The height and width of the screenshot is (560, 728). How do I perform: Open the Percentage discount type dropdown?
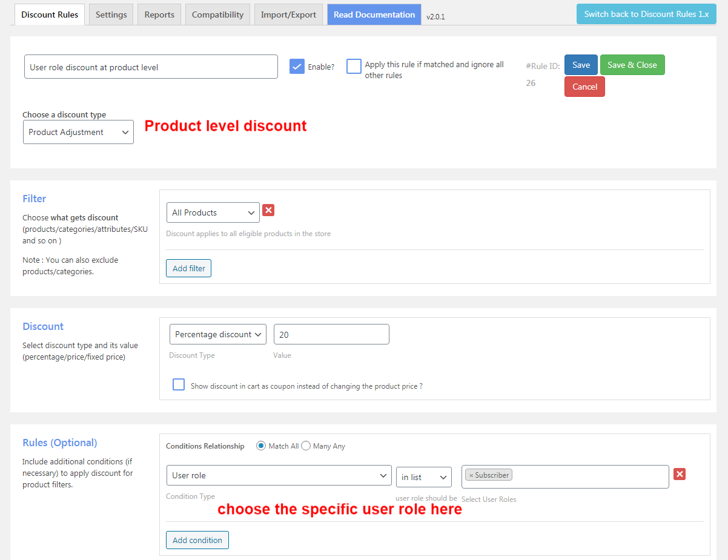[218, 334]
